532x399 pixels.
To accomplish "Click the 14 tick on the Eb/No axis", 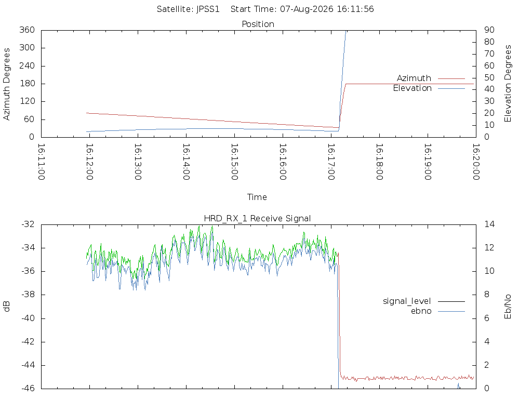I will 489,224.
